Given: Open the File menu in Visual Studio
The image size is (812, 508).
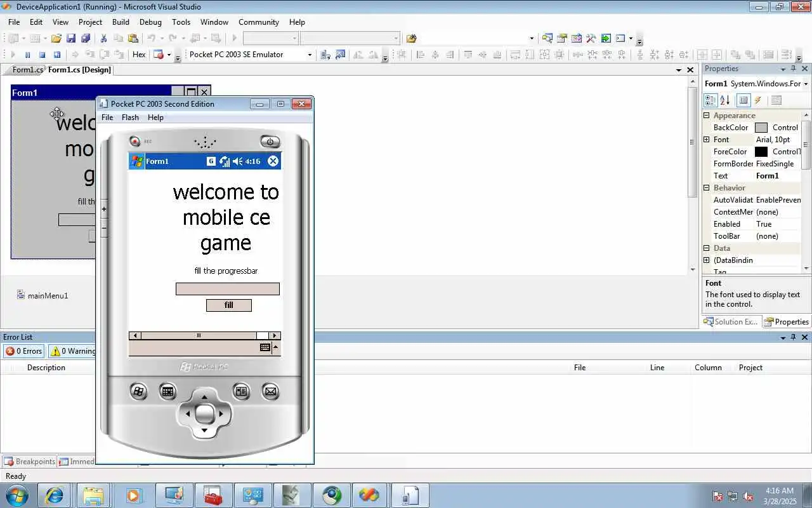Looking at the screenshot, I should 14,22.
